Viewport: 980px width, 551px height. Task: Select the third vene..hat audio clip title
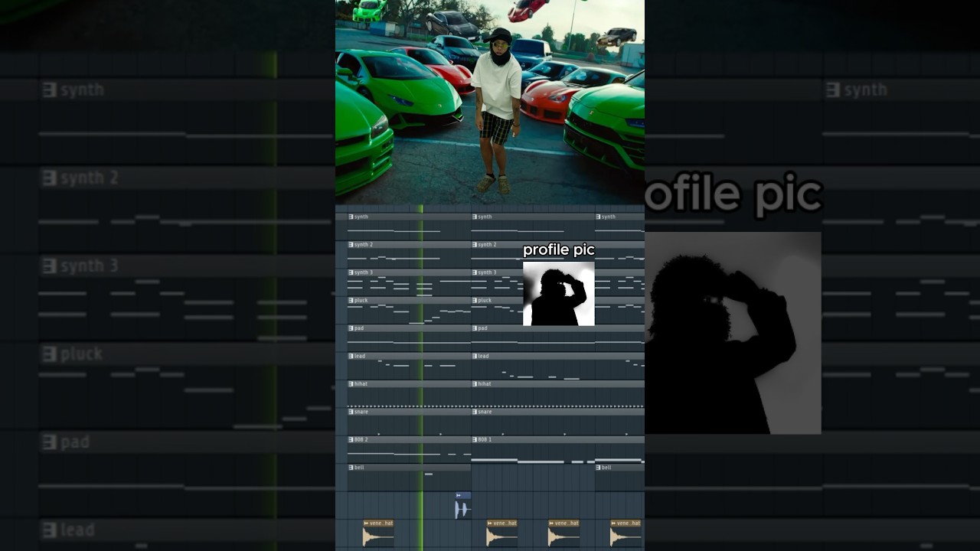(x=567, y=523)
